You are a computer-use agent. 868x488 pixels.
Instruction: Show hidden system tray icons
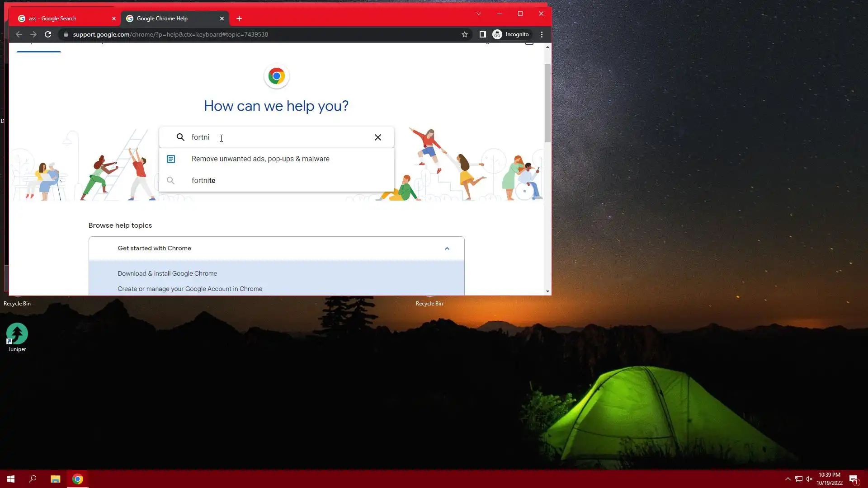788,479
